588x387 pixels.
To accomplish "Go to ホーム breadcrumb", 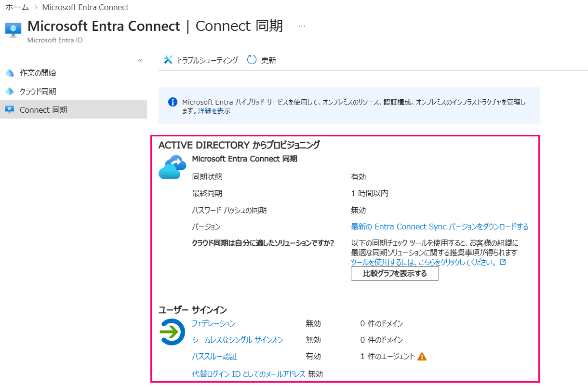I will click(x=17, y=8).
